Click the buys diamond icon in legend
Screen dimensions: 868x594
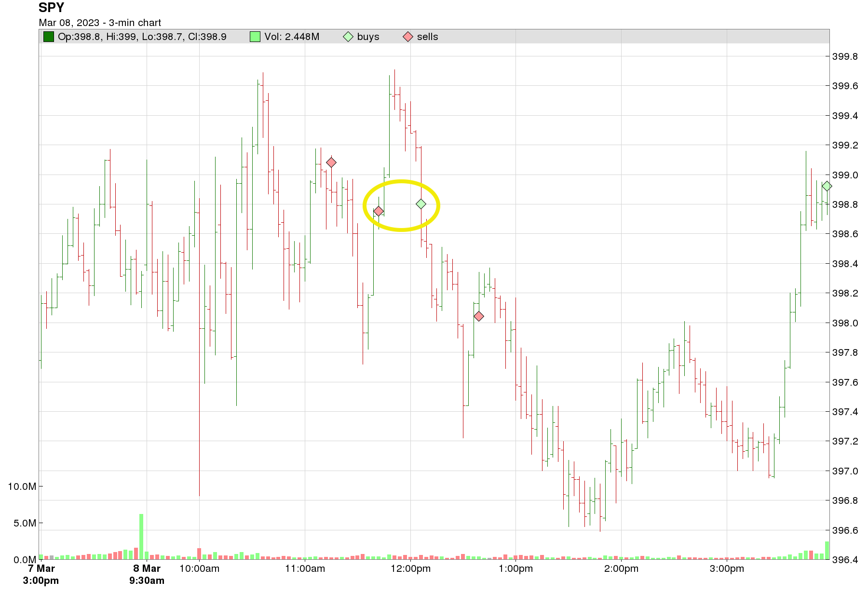click(348, 37)
